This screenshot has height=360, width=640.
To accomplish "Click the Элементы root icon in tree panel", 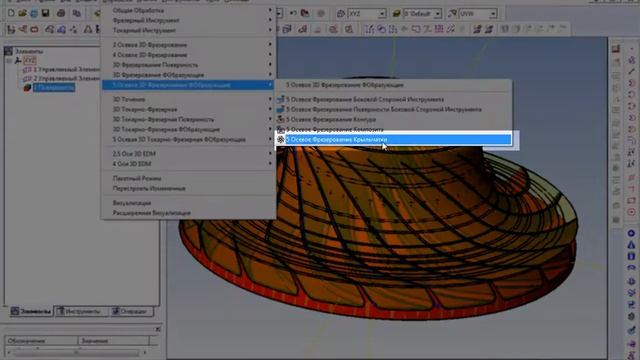I will pos(8,51).
